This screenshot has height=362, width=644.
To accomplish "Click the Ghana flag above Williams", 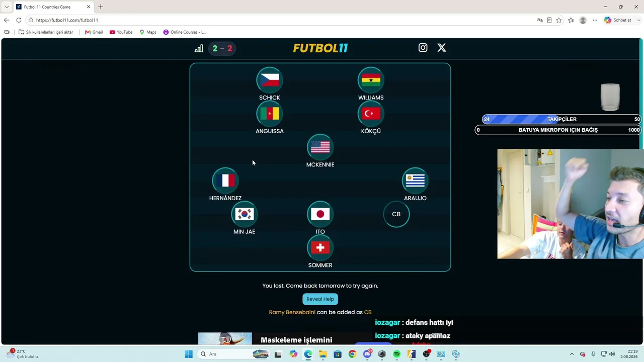I will (371, 79).
